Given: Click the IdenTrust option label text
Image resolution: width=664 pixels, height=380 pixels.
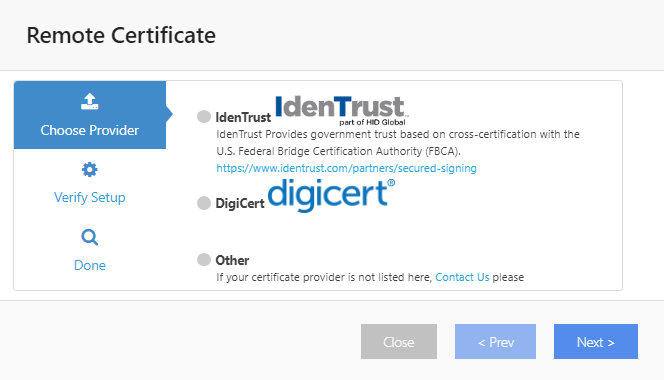Looking at the screenshot, I should click(243, 117).
